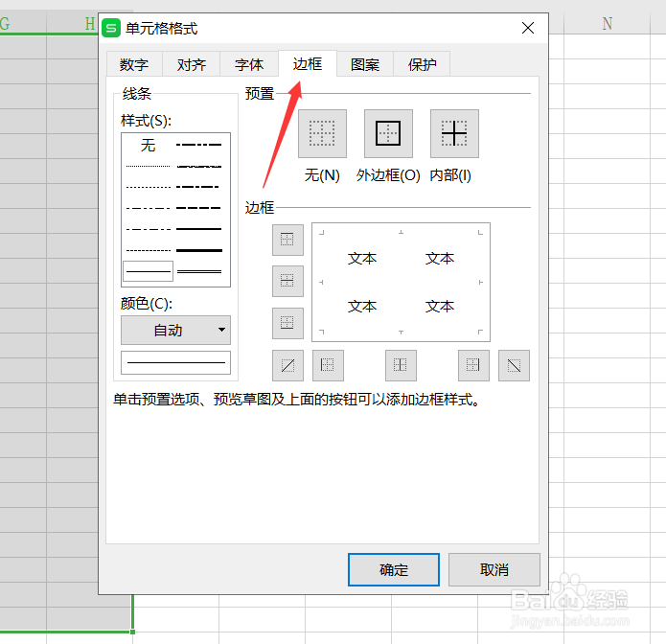Toggle the left border button

coord(328,365)
